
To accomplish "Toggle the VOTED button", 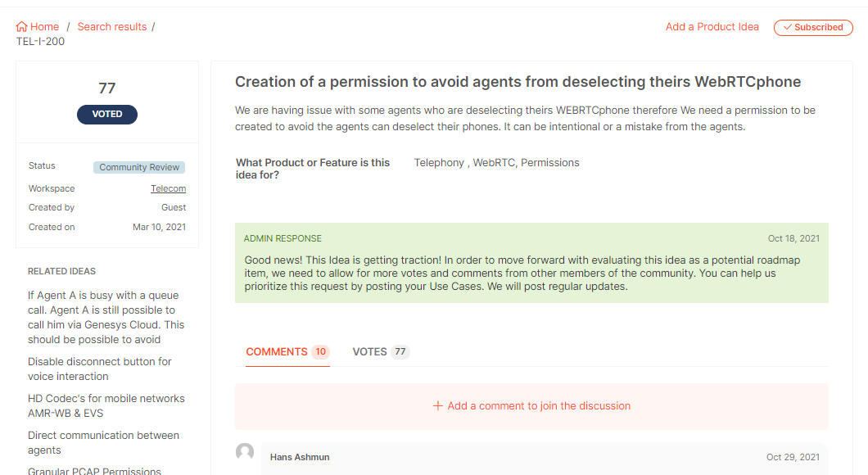I will (107, 115).
